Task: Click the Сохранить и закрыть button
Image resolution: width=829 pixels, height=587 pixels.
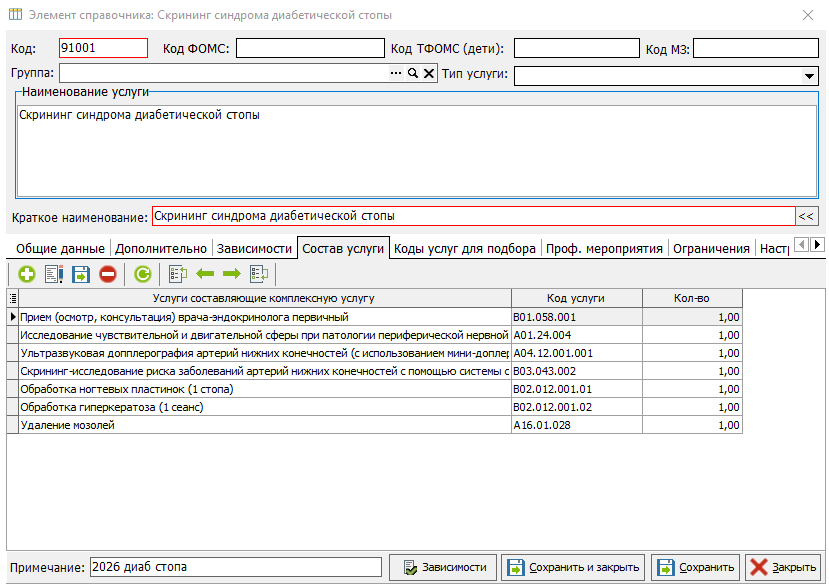Action: click(573, 567)
